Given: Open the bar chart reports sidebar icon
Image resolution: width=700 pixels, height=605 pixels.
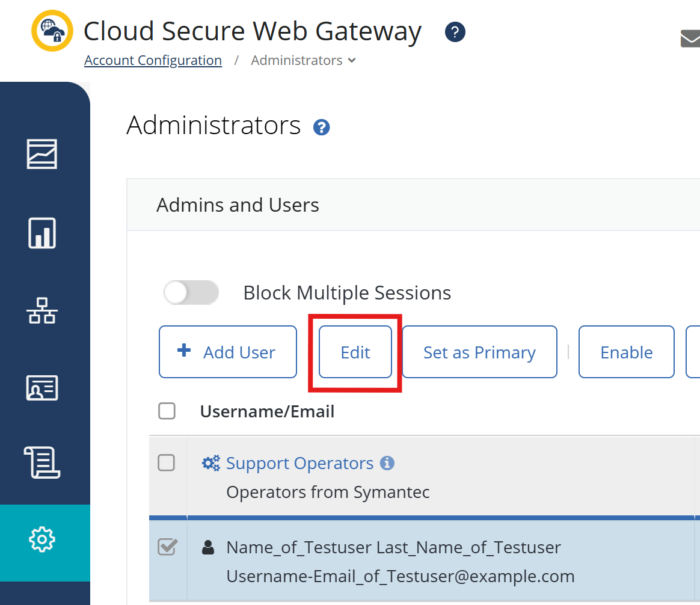Looking at the screenshot, I should click(x=42, y=233).
